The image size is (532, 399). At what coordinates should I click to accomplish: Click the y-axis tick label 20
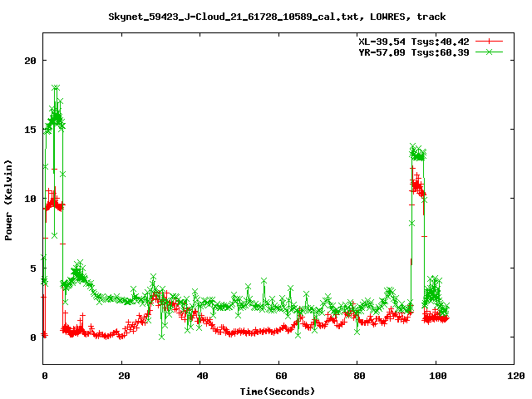(30, 61)
